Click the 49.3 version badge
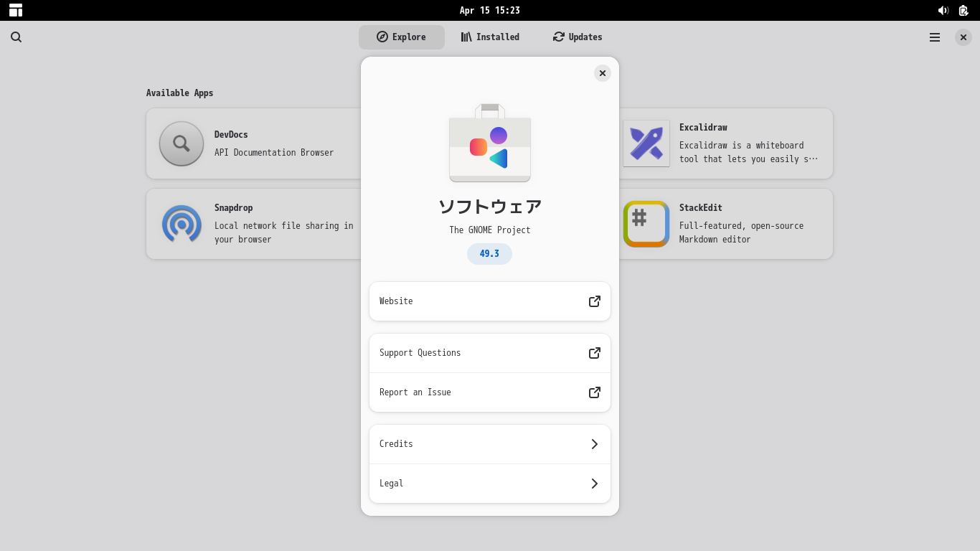Image resolution: width=980 pixels, height=551 pixels. (489, 254)
